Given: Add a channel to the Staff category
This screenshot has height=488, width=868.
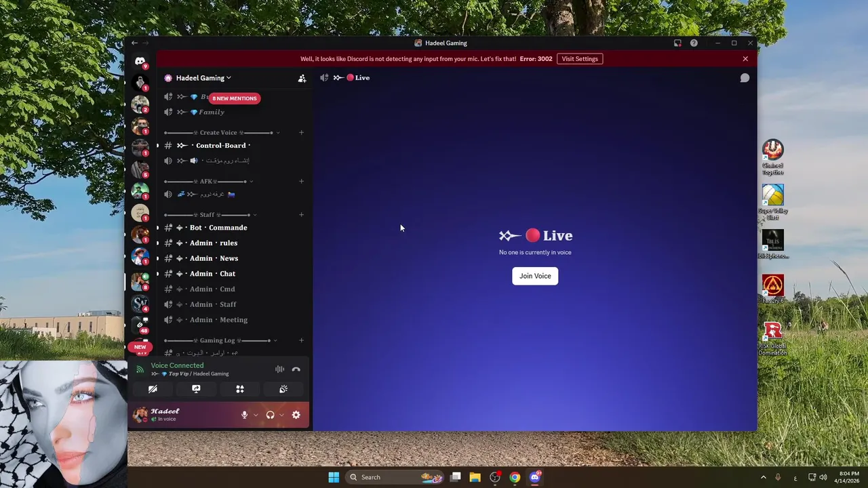Looking at the screenshot, I should pyautogui.click(x=301, y=215).
